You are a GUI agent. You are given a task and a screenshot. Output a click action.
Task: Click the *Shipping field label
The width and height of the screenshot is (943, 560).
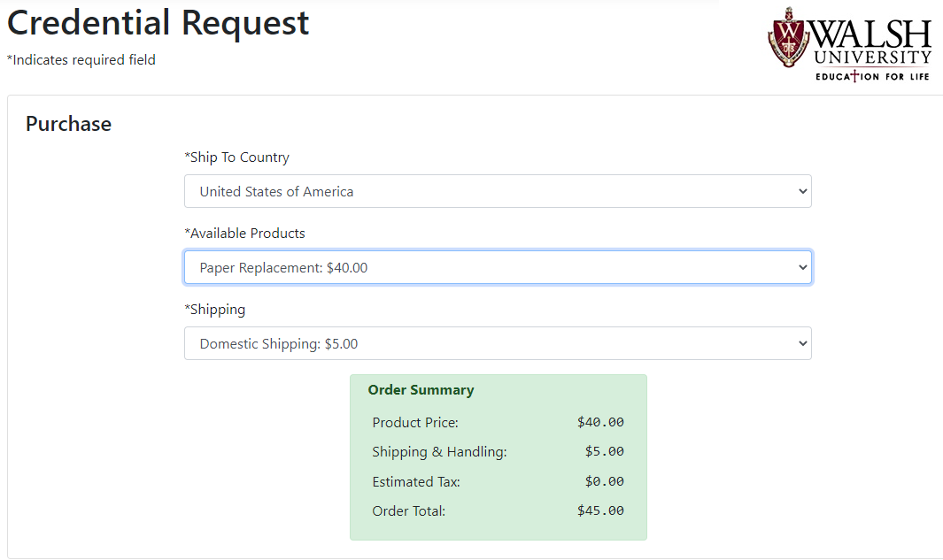[214, 310]
